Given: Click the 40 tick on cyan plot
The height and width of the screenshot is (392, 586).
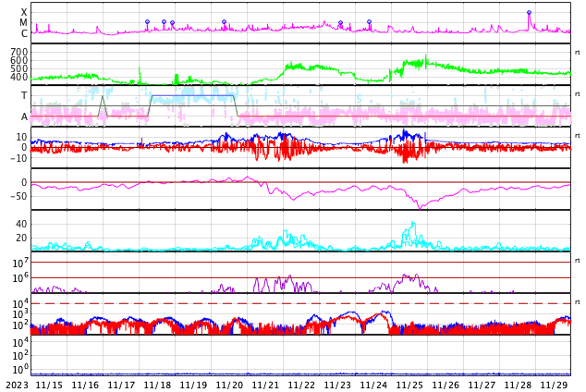Looking at the screenshot, I should coord(21,224).
